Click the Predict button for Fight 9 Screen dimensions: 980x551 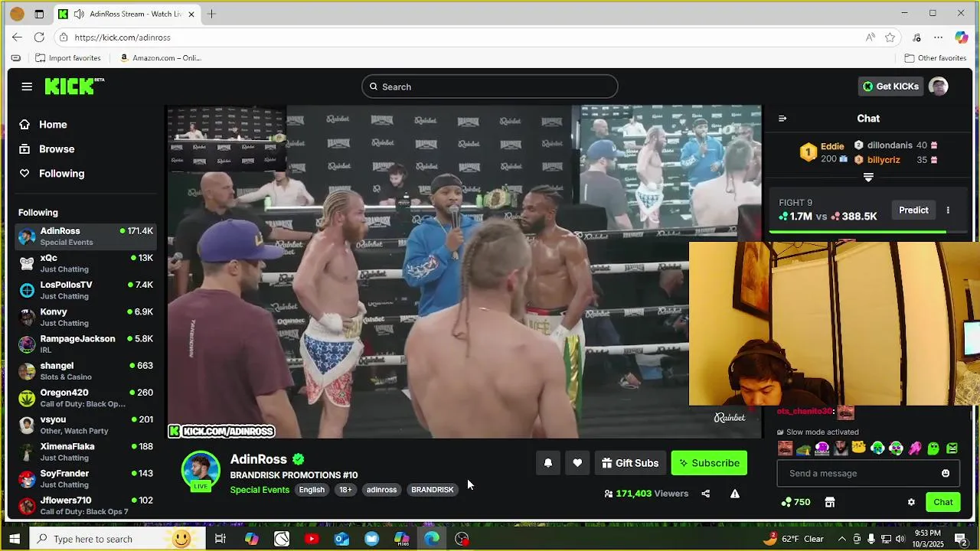click(x=913, y=210)
